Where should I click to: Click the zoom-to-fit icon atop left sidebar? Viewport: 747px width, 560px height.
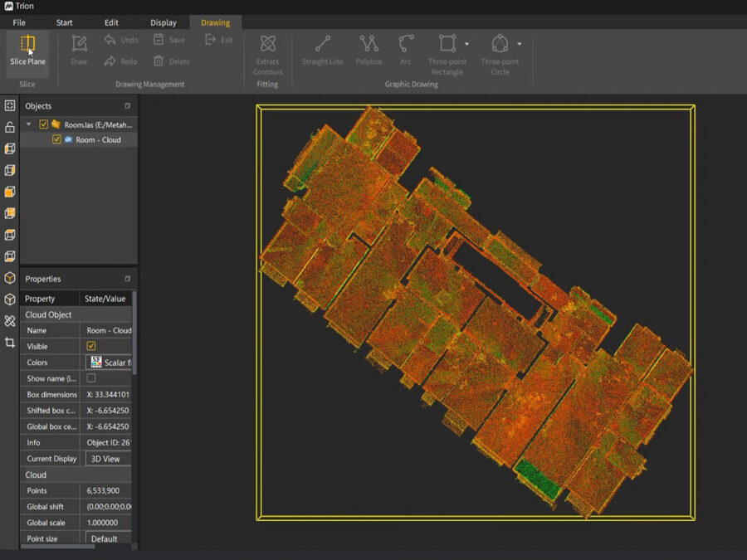pyautogui.click(x=10, y=105)
